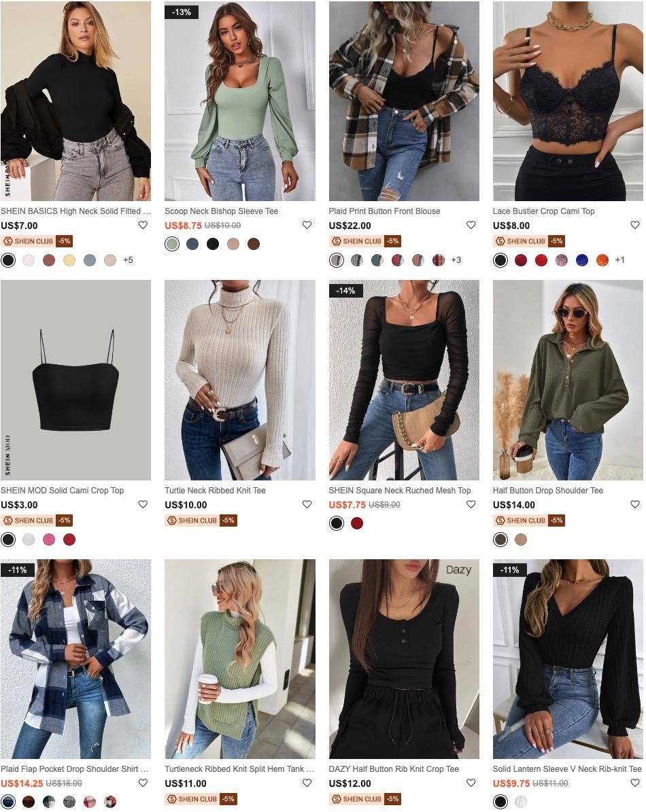Favorite the Scoop Neck Bishop Sleeve Tee
The image size is (646, 812).
307,226
